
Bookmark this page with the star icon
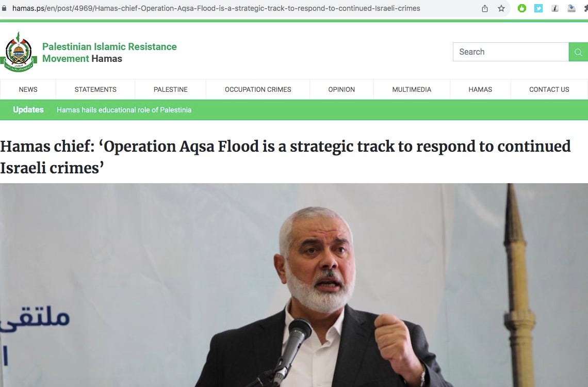[x=501, y=8]
